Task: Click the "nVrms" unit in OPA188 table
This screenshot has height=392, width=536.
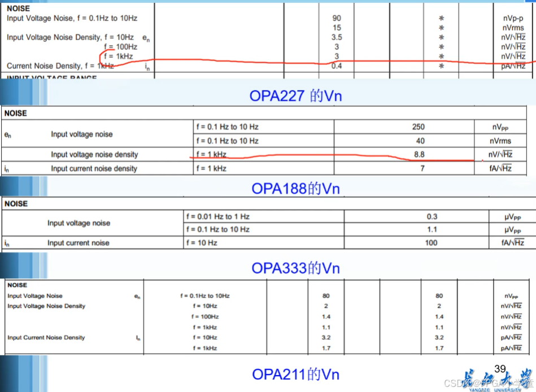Action: tap(500, 141)
